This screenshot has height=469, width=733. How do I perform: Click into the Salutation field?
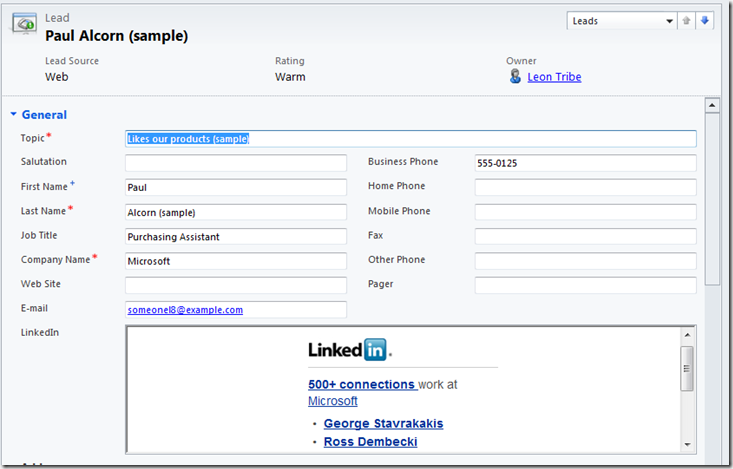[x=236, y=163]
